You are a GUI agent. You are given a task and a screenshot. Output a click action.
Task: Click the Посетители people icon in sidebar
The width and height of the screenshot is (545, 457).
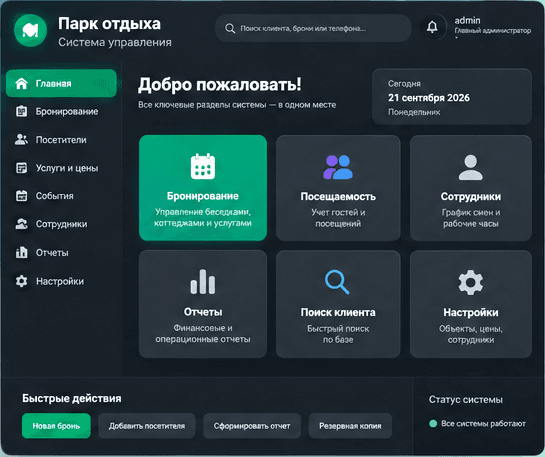pyautogui.click(x=22, y=140)
